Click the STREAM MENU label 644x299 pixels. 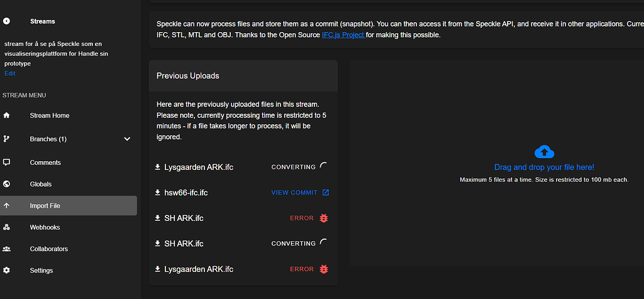(25, 95)
